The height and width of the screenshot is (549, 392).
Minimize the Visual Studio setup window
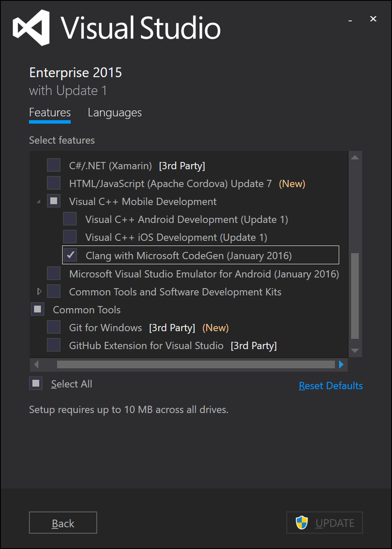350,21
